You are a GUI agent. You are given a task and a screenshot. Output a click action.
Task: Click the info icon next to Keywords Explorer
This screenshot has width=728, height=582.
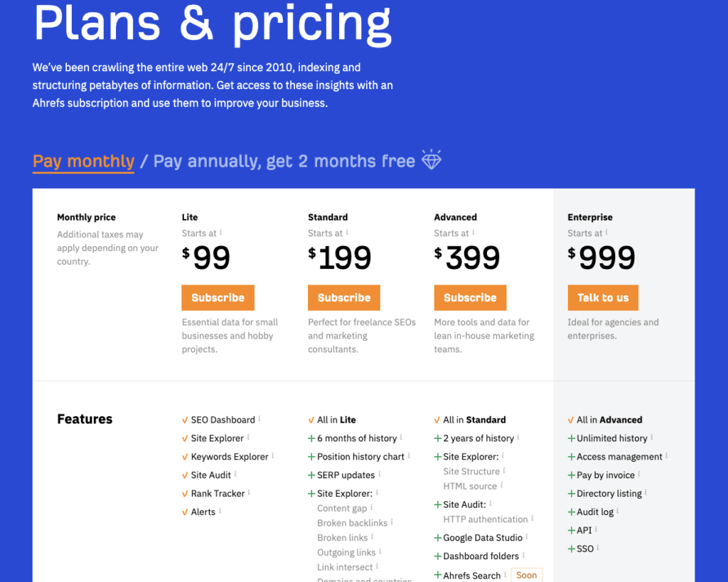273,455
